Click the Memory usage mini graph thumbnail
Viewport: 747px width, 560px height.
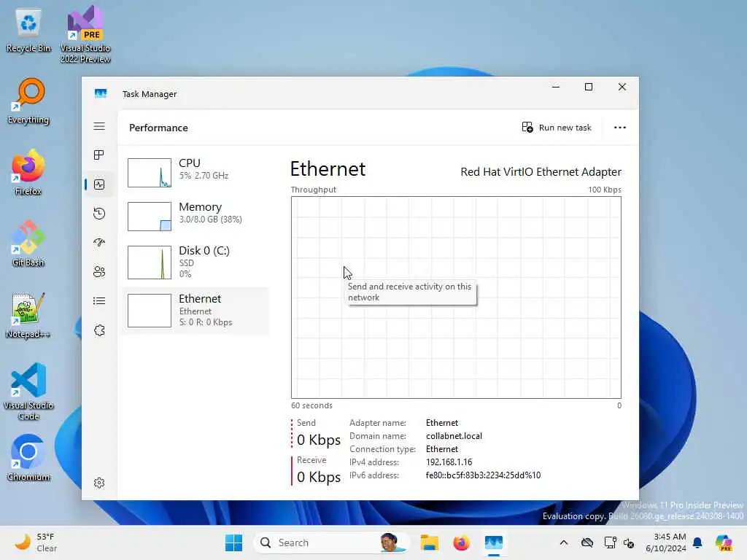click(149, 216)
